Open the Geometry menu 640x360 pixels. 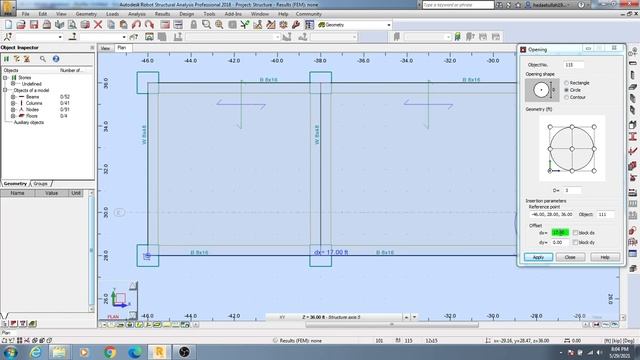(86, 14)
